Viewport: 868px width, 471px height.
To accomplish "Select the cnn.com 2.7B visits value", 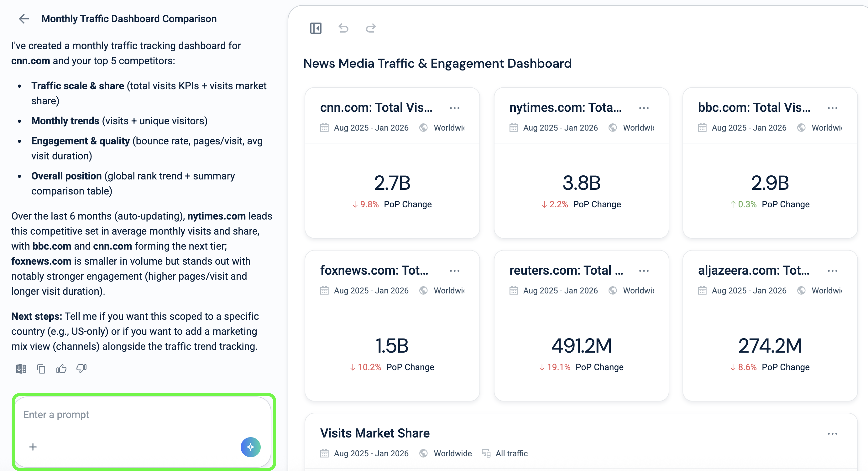I will click(392, 183).
